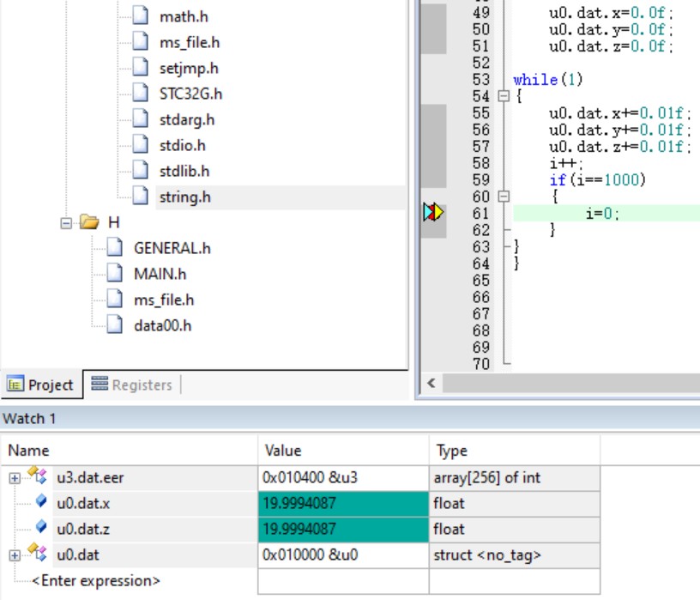Click the MAIN.h document icon

pos(115,272)
